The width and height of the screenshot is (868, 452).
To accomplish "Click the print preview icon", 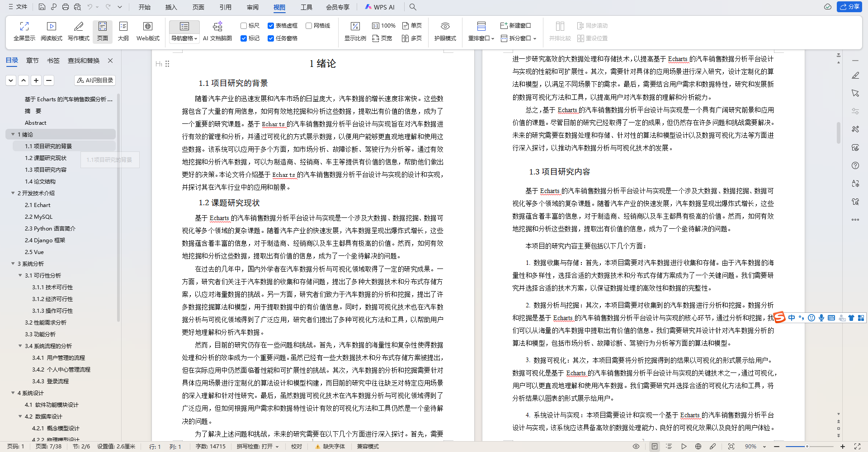I will [x=77, y=7].
